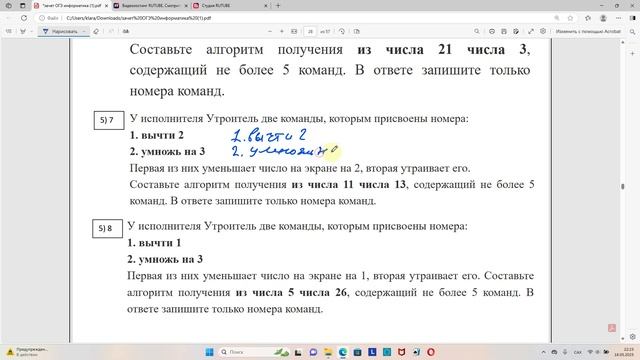Click the save as icon
Image resolution: width=640 pixels, height=360 pixels.
coord(516,31)
